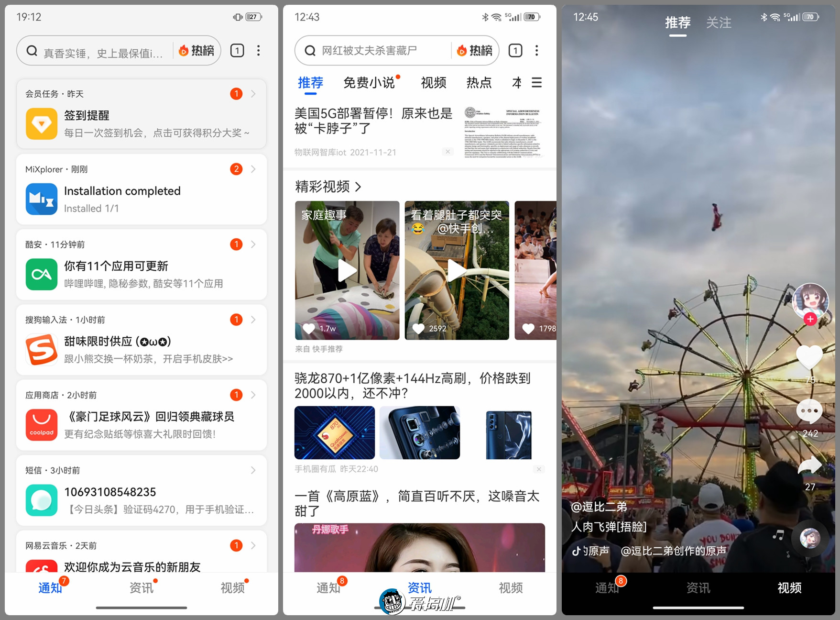This screenshot has height=620, width=840.
Task: Expand the 签到提醒 notification chevron
Action: click(x=253, y=94)
